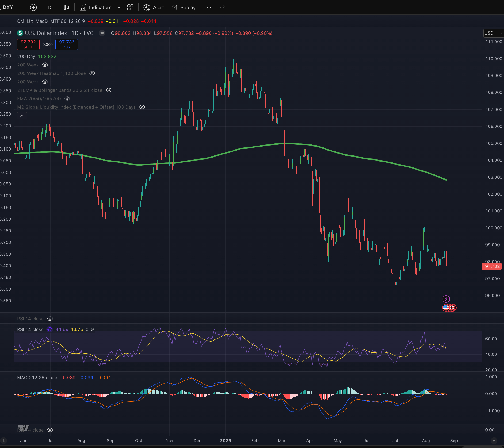Open the Indicators menu

tap(96, 8)
